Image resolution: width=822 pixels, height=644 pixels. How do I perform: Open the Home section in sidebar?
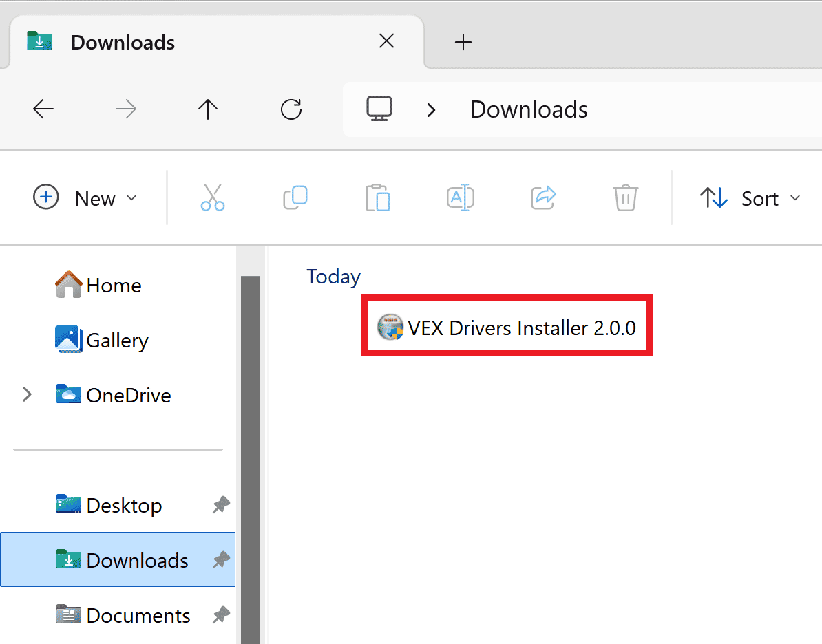click(114, 285)
